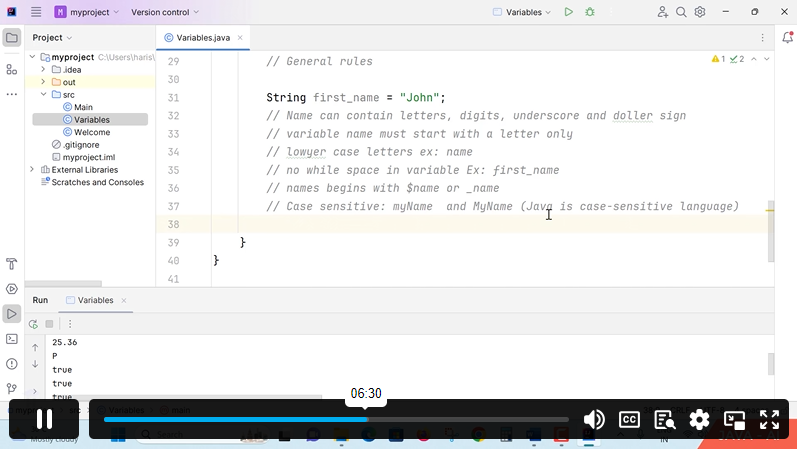The image size is (797, 449).
Task: Run the Variables configuration with the green play button
Action: coord(568,12)
